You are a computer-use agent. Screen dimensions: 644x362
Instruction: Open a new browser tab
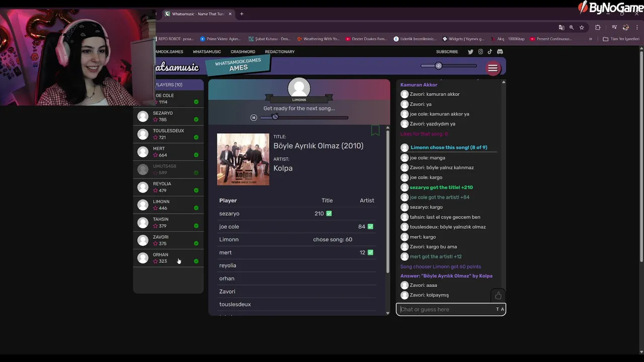[x=242, y=14]
